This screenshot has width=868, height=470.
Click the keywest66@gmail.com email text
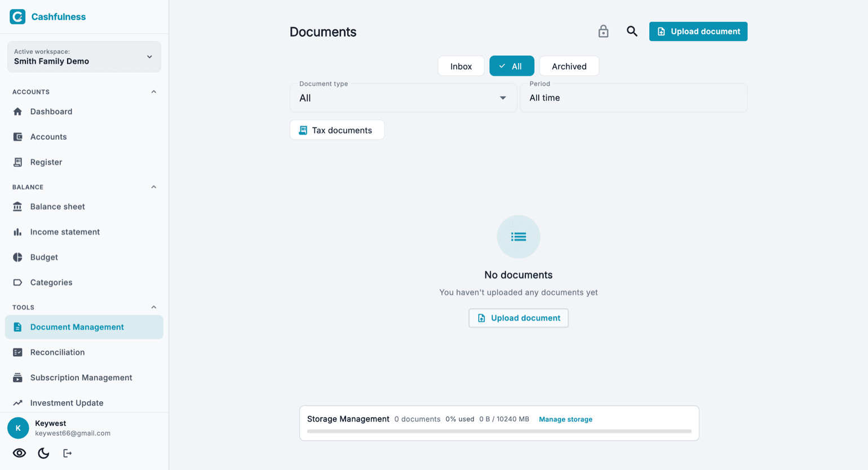[x=73, y=433]
